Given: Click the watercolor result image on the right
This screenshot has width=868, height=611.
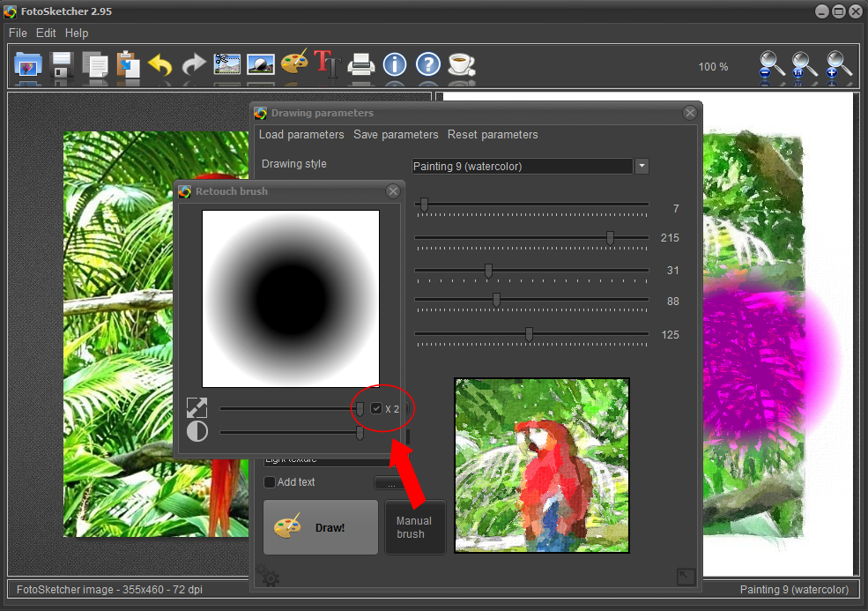Looking at the screenshot, I should [x=753, y=336].
